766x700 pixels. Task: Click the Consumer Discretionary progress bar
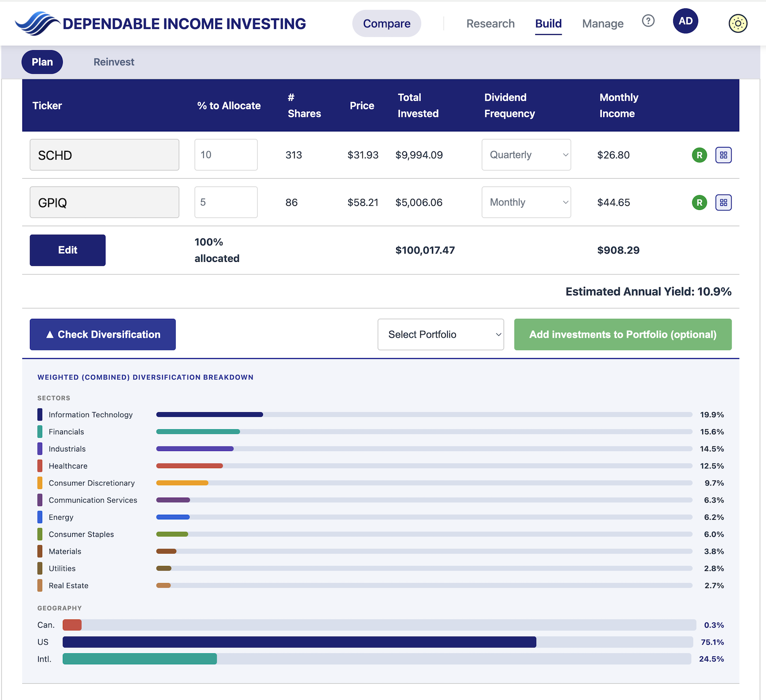coord(424,483)
